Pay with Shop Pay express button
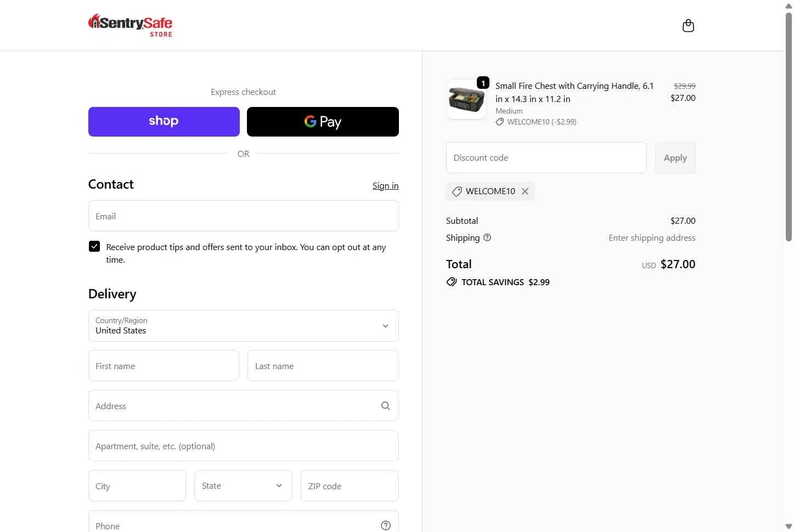Screen dimensions: 794x532 [x=164, y=122]
